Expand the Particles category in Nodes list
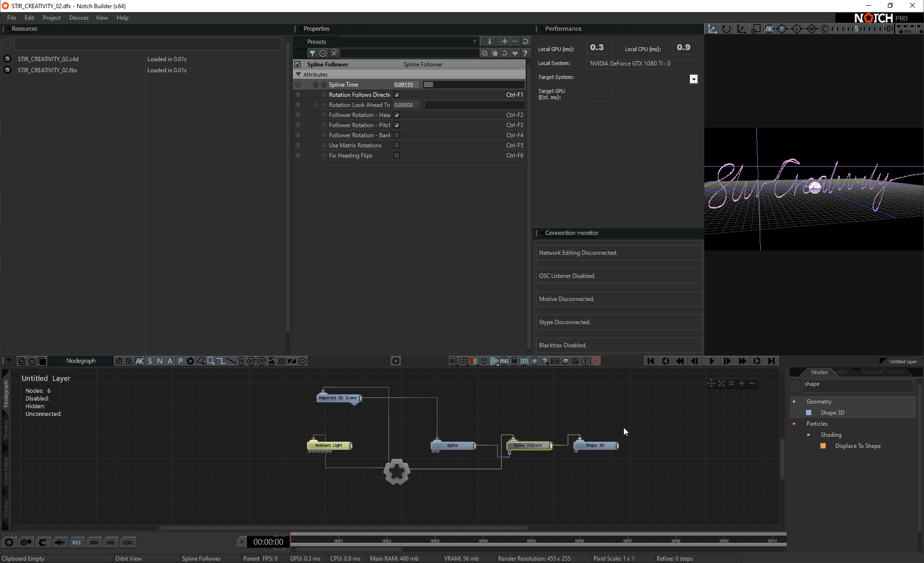Image resolution: width=924 pixels, height=563 pixels. pos(794,424)
